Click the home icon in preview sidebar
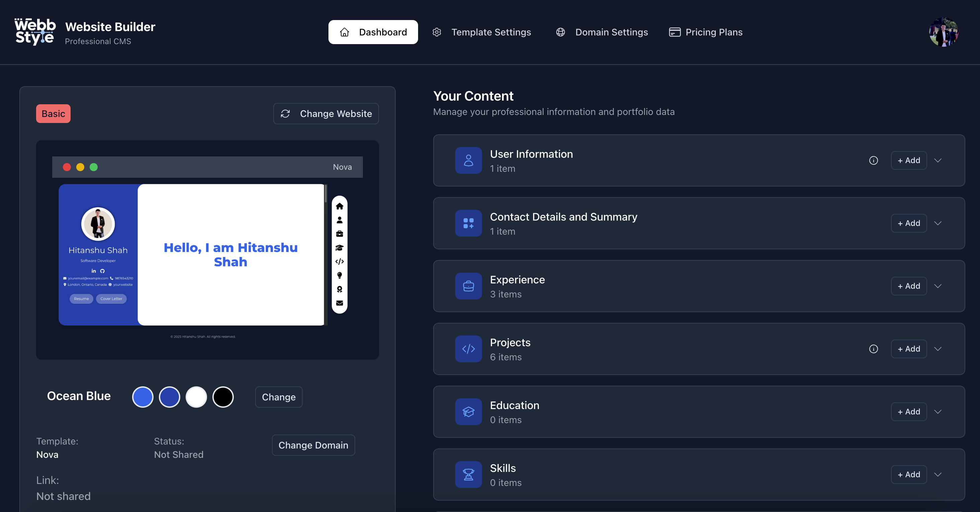The height and width of the screenshot is (512, 980). (339, 206)
